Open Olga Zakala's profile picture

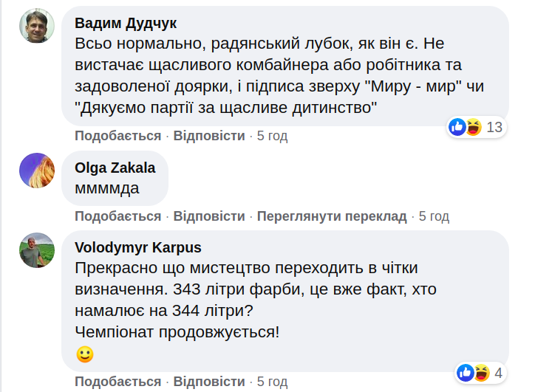36,171
